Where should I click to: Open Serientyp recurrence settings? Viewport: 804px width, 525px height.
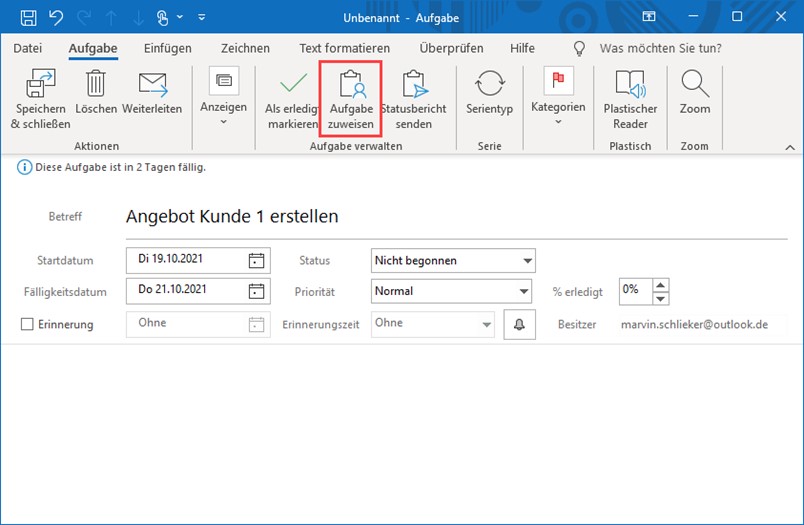(490, 92)
